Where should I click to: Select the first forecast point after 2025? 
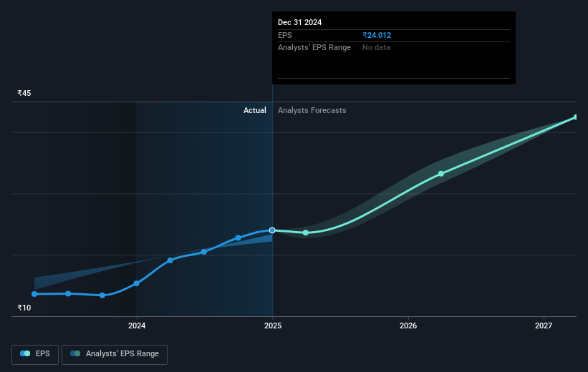[306, 232]
